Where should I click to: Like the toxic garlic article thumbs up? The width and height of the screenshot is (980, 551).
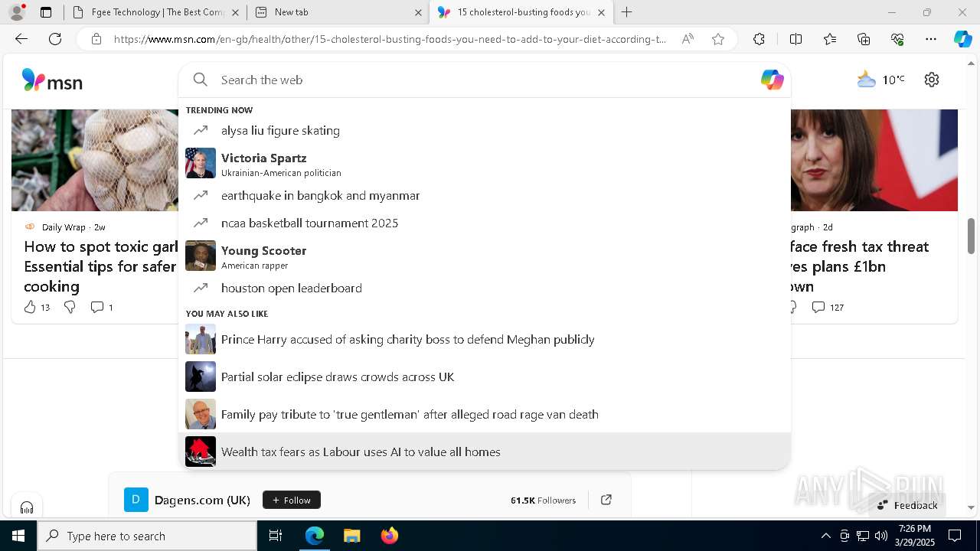pyautogui.click(x=30, y=307)
